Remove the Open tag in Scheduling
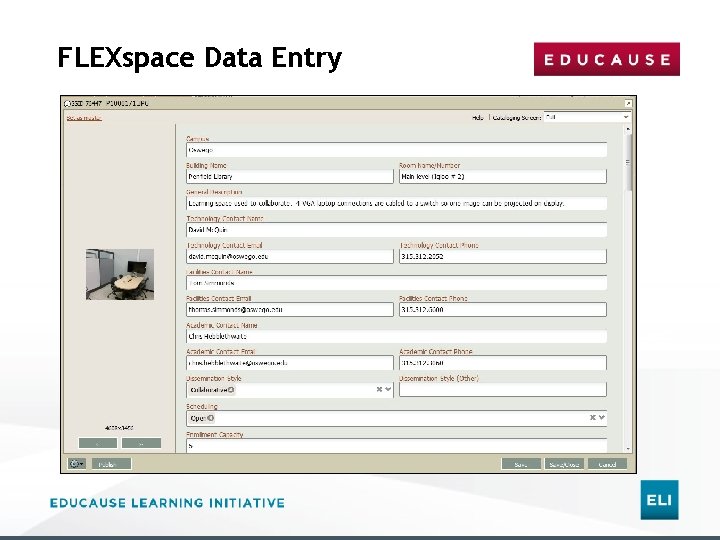 [210, 418]
